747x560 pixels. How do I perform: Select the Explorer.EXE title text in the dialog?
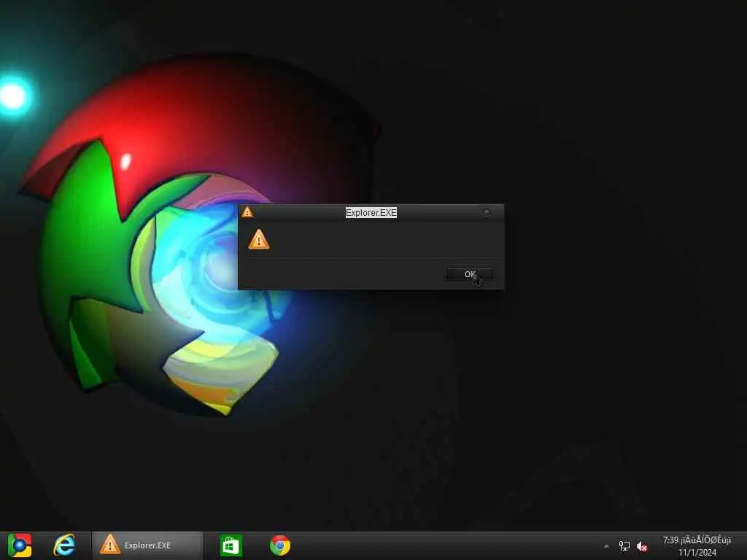click(371, 212)
